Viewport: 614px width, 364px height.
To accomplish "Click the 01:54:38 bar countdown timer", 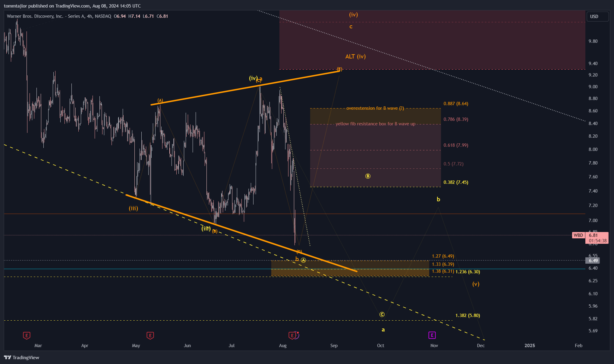I will tap(597, 241).
